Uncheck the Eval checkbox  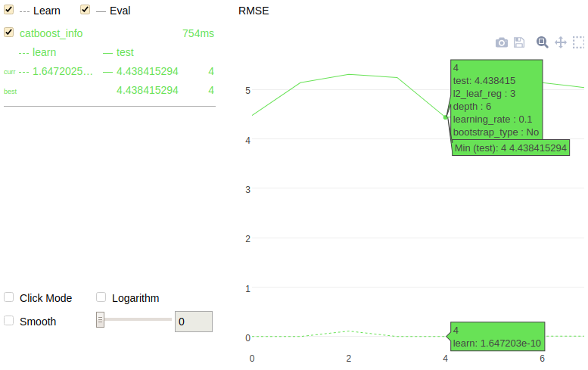(x=86, y=11)
